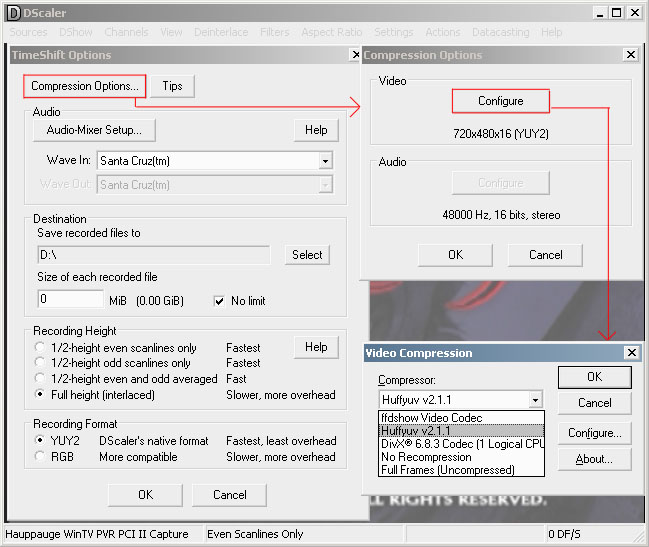Image resolution: width=649 pixels, height=547 pixels.
Task: Click the save path field showing D:\
Action: point(154,255)
